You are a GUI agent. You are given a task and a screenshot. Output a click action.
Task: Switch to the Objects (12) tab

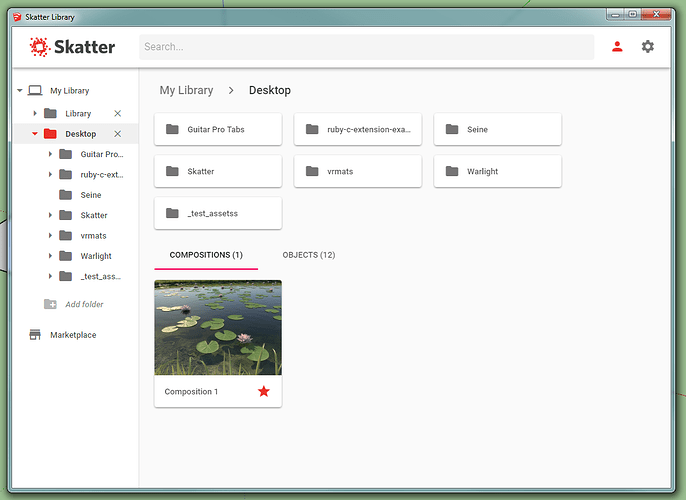pos(309,255)
